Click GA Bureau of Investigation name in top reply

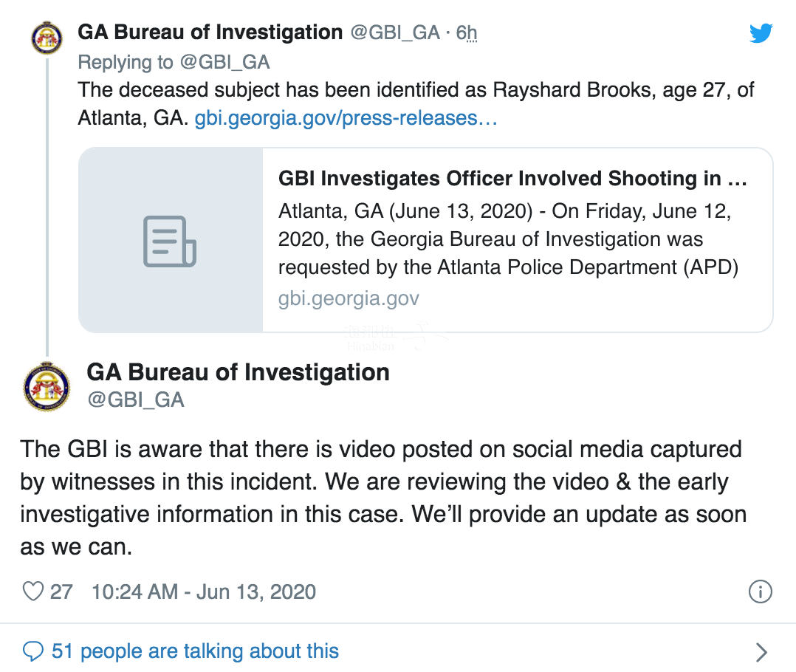click(x=210, y=32)
